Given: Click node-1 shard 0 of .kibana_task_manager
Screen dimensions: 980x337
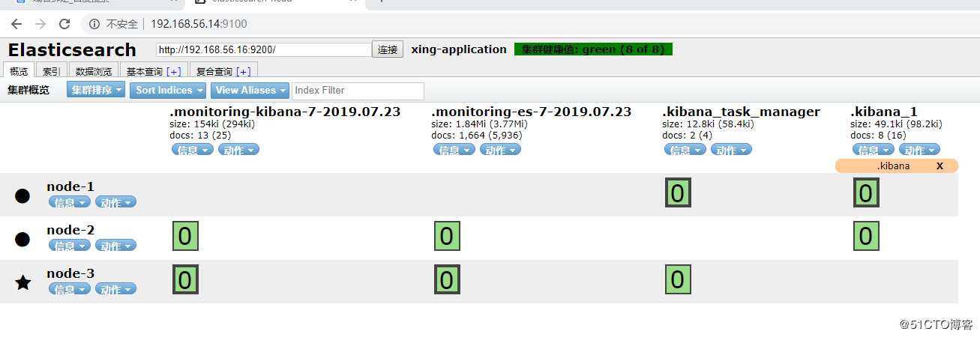Looking at the screenshot, I should [x=678, y=193].
